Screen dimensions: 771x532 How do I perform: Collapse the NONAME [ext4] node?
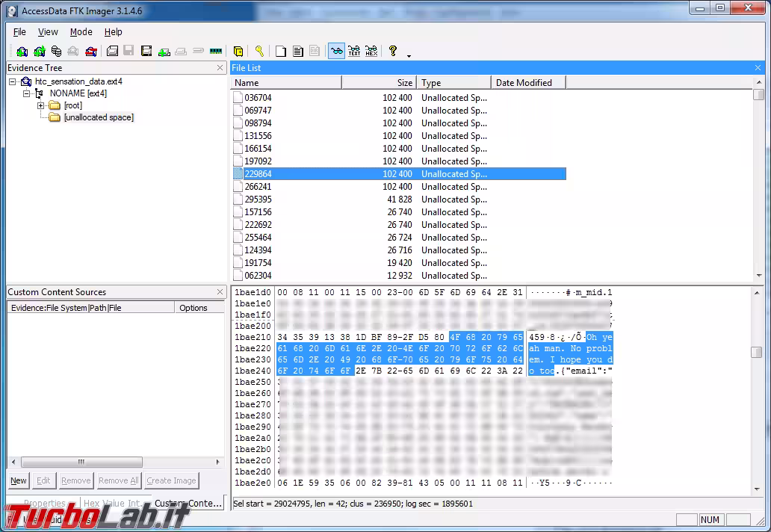tap(27, 93)
